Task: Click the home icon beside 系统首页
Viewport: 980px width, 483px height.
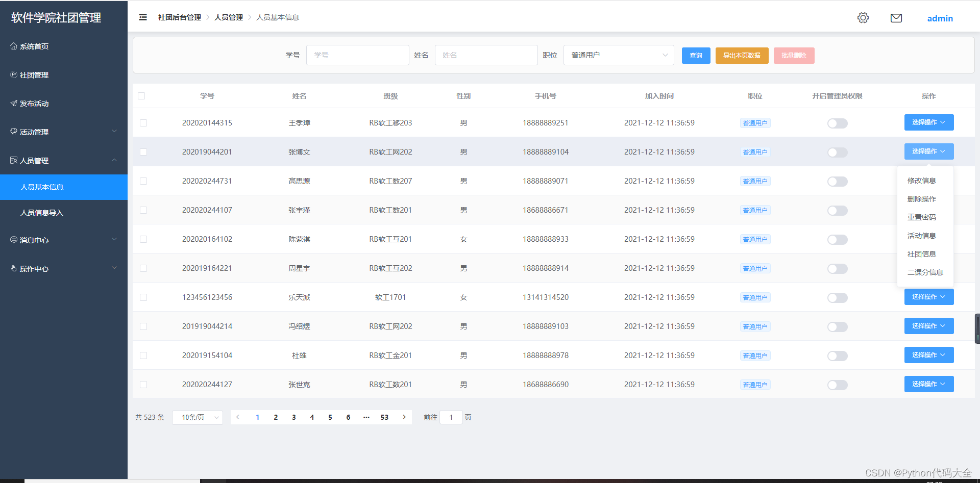Action: click(x=14, y=46)
